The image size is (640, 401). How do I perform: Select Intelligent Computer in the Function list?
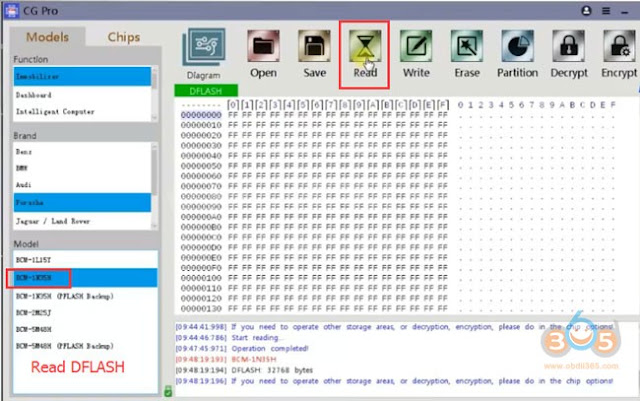[x=82, y=111]
